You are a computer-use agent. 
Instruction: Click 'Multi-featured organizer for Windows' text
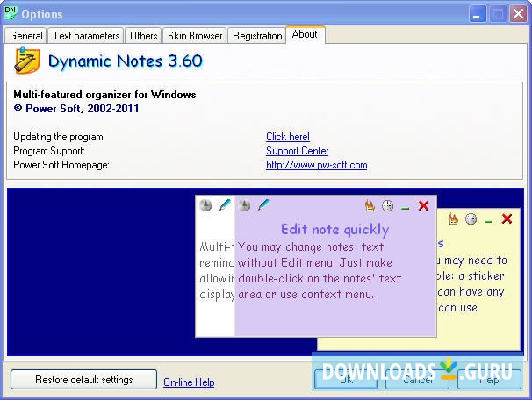[x=104, y=94]
